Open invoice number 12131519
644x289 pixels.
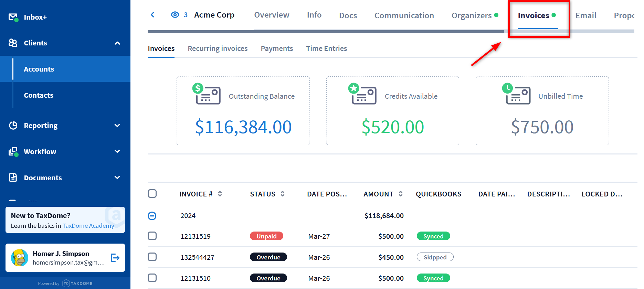coord(196,236)
